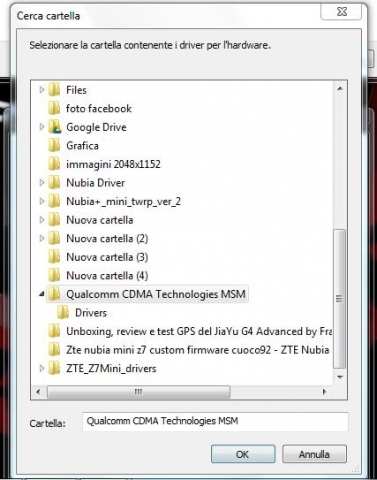Click the Nuova cartella folder icon

point(54,220)
